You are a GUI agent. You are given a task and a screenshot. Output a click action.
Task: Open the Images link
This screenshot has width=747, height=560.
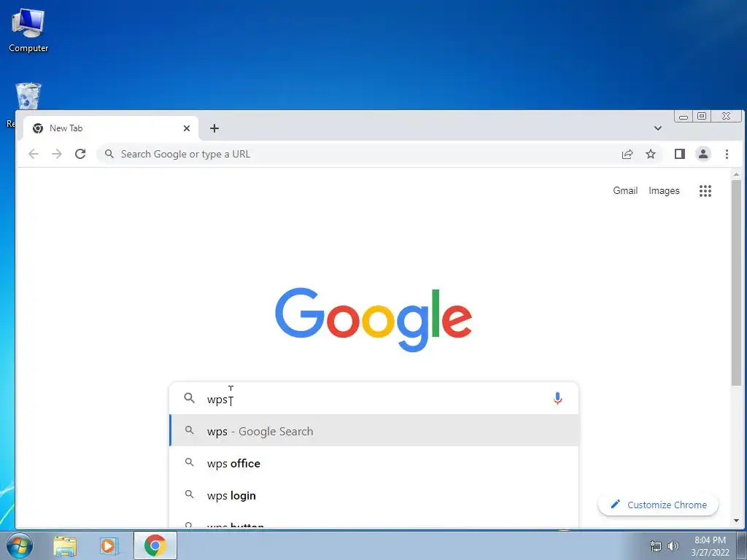(664, 190)
